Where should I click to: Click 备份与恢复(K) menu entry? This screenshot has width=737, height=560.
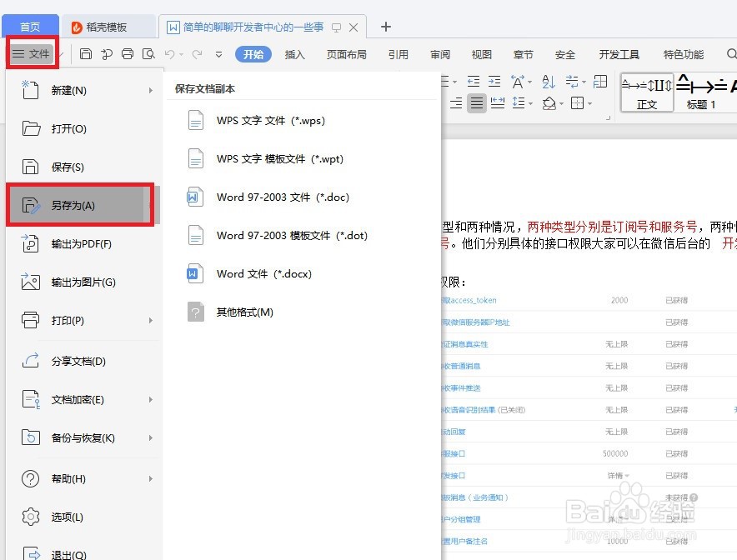pyautogui.click(x=84, y=437)
